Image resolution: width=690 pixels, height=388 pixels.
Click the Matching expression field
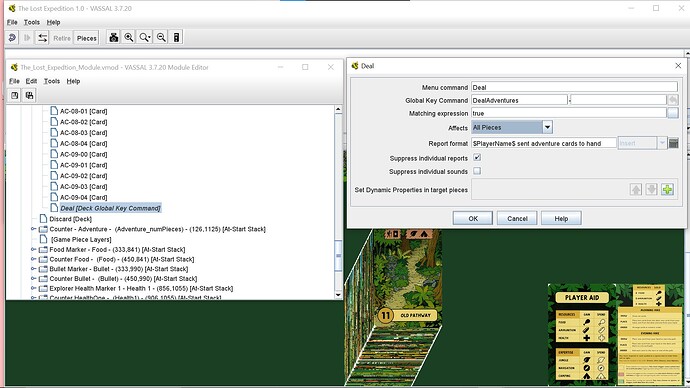[x=569, y=113]
